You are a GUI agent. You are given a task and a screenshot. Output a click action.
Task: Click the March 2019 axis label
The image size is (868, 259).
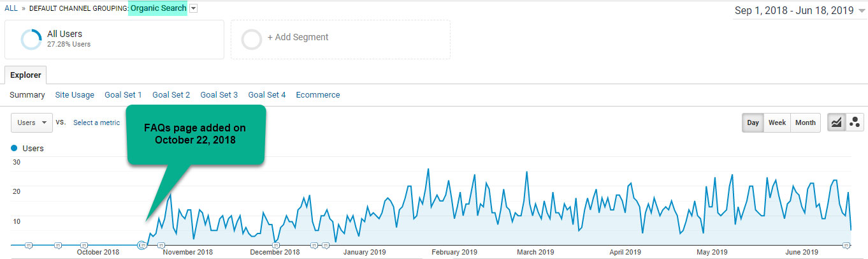coord(535,252)
